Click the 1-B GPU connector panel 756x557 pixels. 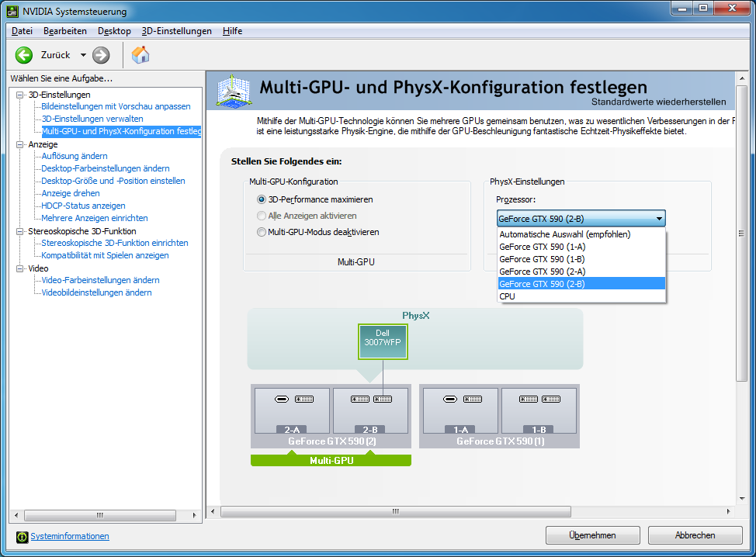tap(539, 410)
